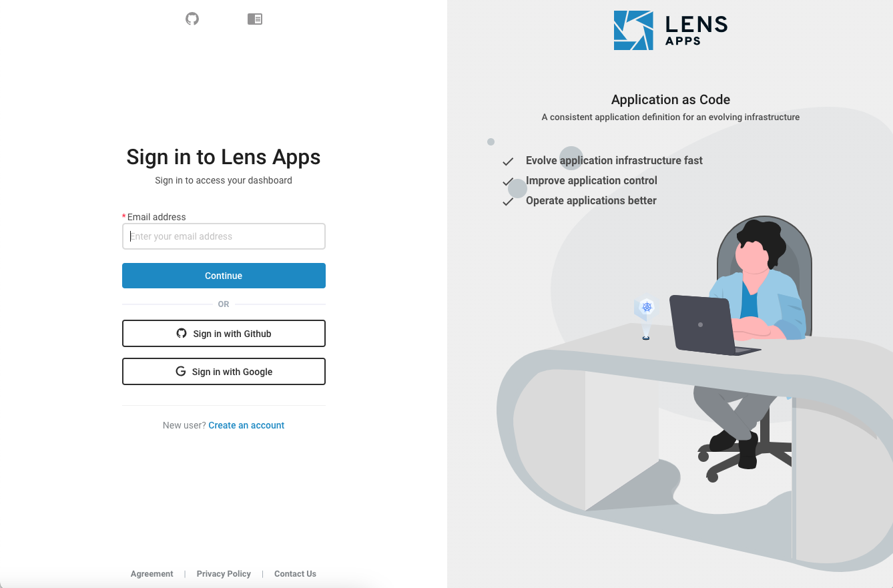Click the Lens Apps aperture logo

tap(633, 30)
